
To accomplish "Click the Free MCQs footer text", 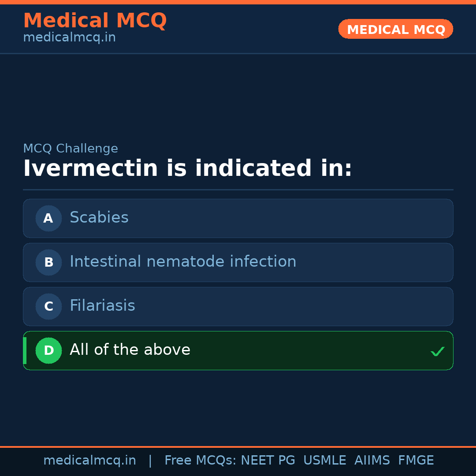I will pyautogui.click(x=200, y=461).
